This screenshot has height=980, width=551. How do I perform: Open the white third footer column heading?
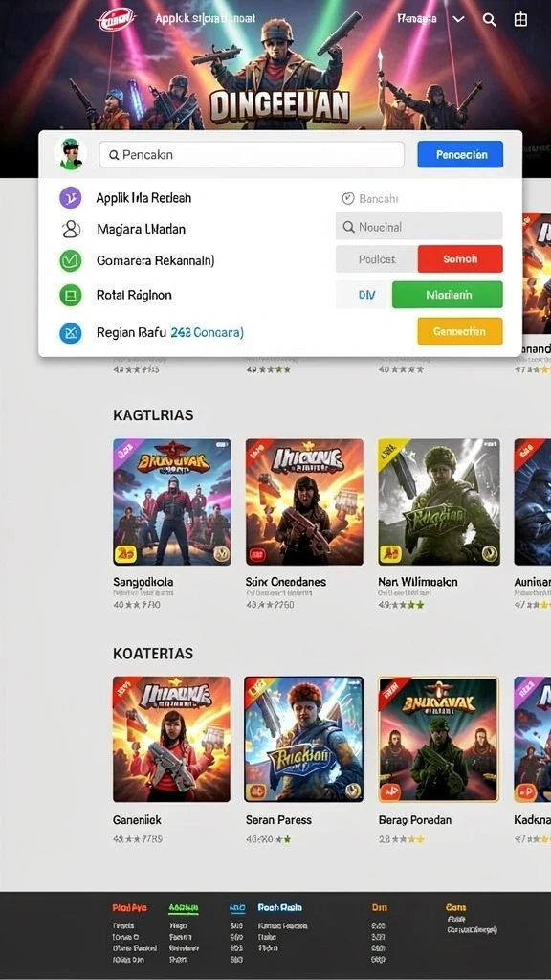[280, 907]
